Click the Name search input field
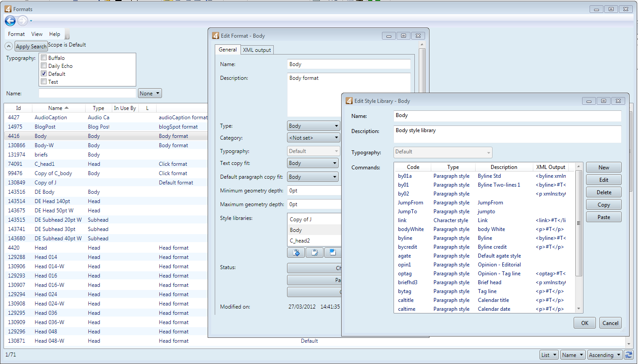The image size is (638, 364). [x=87, y=93]
